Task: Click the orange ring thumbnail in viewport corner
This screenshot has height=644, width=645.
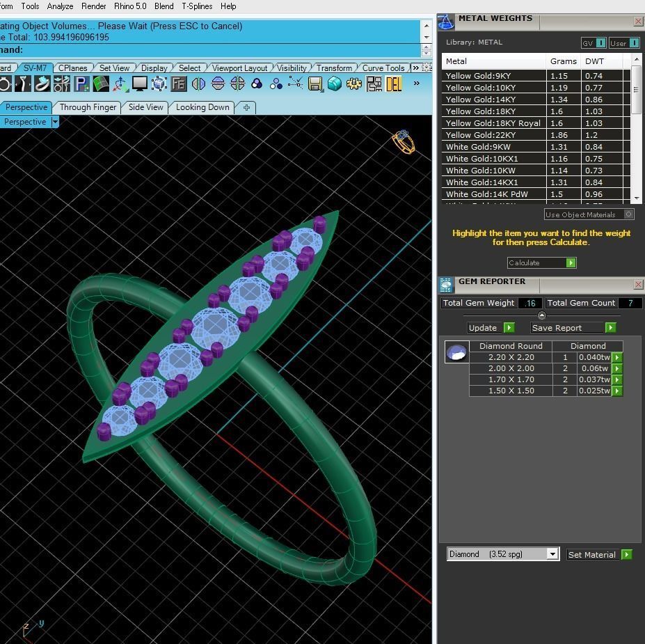Action: coord(403,142)
